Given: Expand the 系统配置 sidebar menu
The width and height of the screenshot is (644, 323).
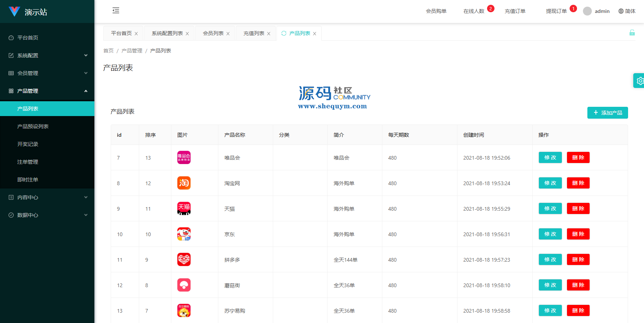Looking at the screenshot, I should (47, 55).
